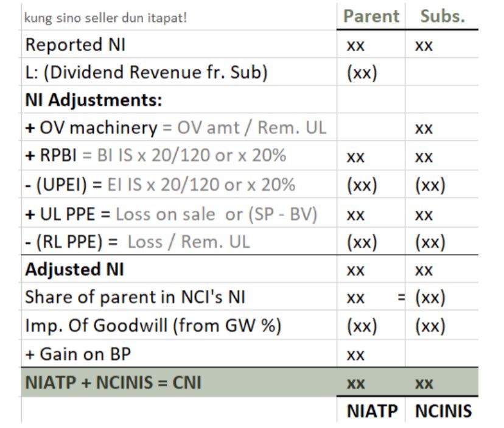This screenshot has width=504, height=428.
Task: Click the Subs. column header
Action: (442, 16)
